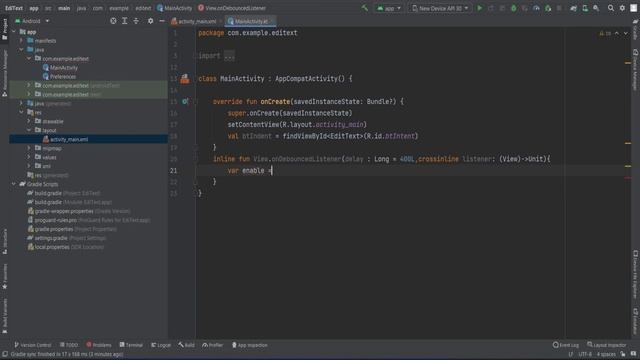
Task: Close the MainActivity.kt editor tab
Action: (272, 21)
